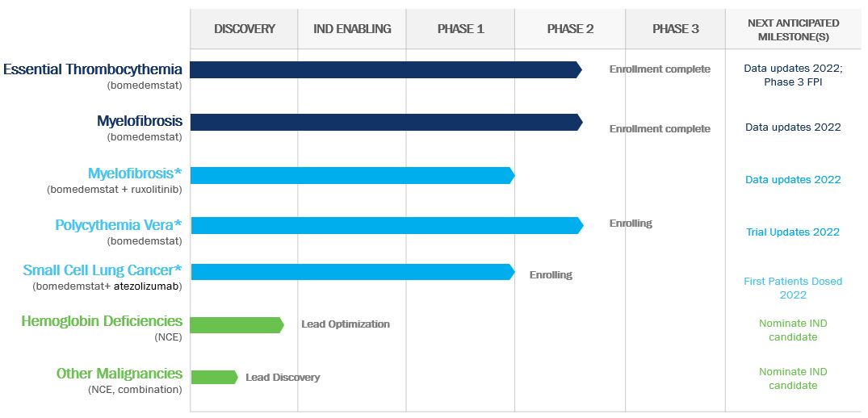868x418 pixels.
Task: Click the Next Anticipated Milestone(s) header
Action: (793, 29)
